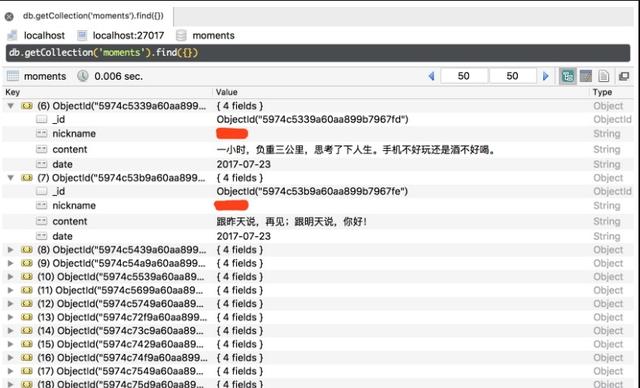Click the content field icon under document (7)
Viewport: 640px width, 388px height.
coord(42,221)
